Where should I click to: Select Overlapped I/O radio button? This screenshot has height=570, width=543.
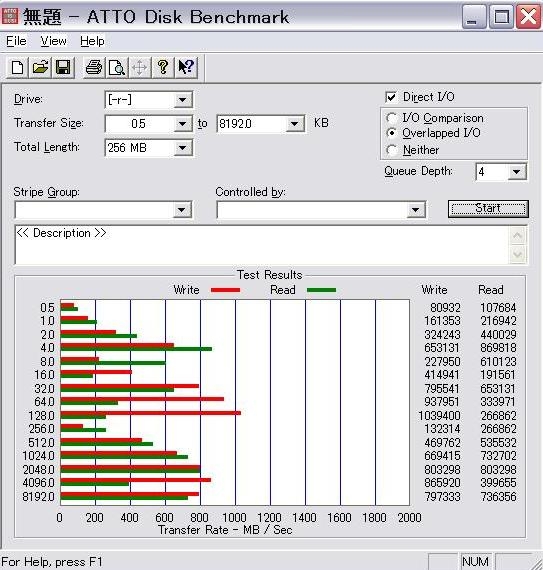[391, 133]
